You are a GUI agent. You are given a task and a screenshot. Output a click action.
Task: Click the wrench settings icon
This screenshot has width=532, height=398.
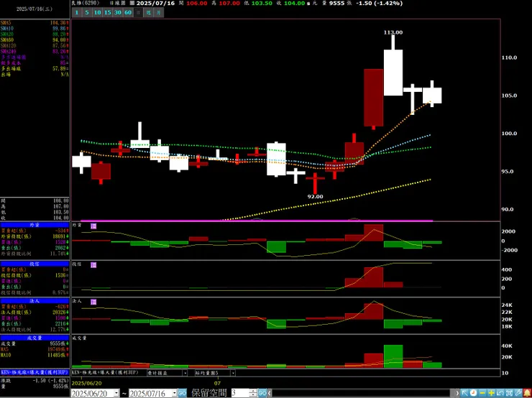click(x=518, y=393)
